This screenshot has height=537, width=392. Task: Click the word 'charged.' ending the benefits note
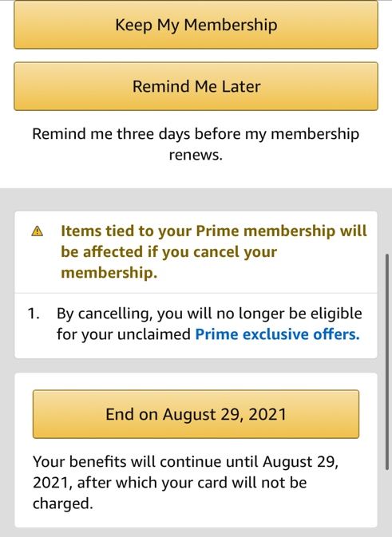(x=63, y=503)
